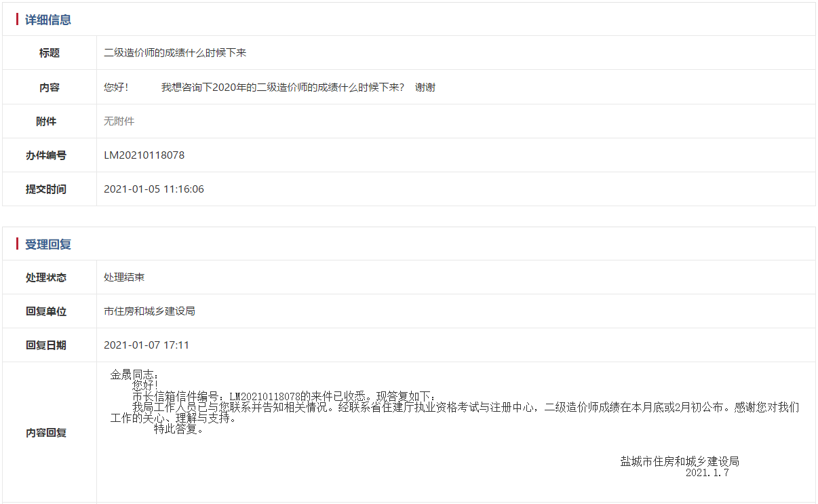This screenshot has height=504, width=818.
Task: Select the submission time 2021-01-05 11:16:06
Action: point(155,189)
